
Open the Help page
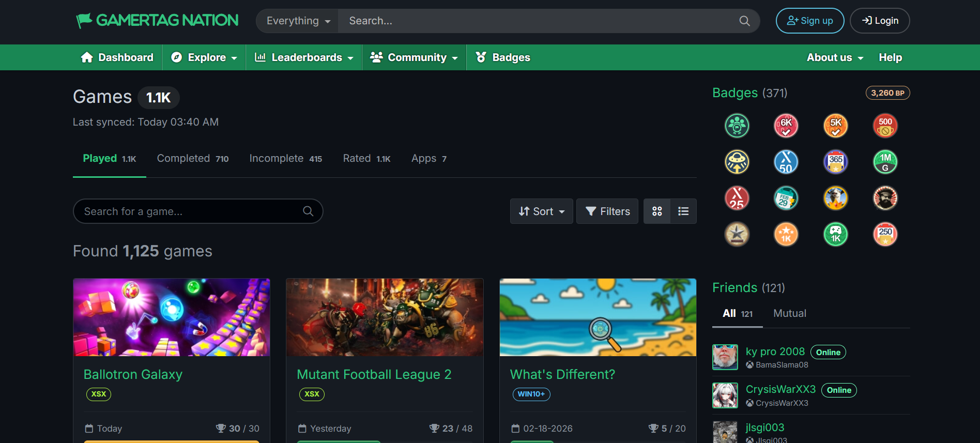pos(890,57)
